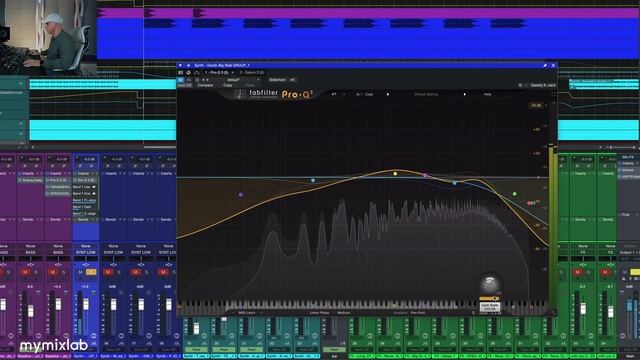Select the purple EQ band node
The width and height of the screenshot is (640, 360).
pos(241,195)
